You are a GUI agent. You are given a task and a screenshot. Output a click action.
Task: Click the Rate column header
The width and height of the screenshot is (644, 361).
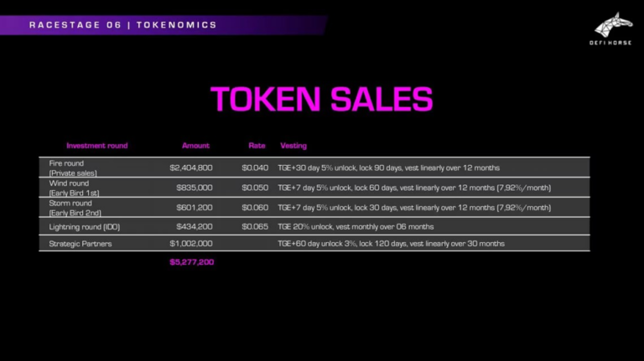click(x=257, y=146)
